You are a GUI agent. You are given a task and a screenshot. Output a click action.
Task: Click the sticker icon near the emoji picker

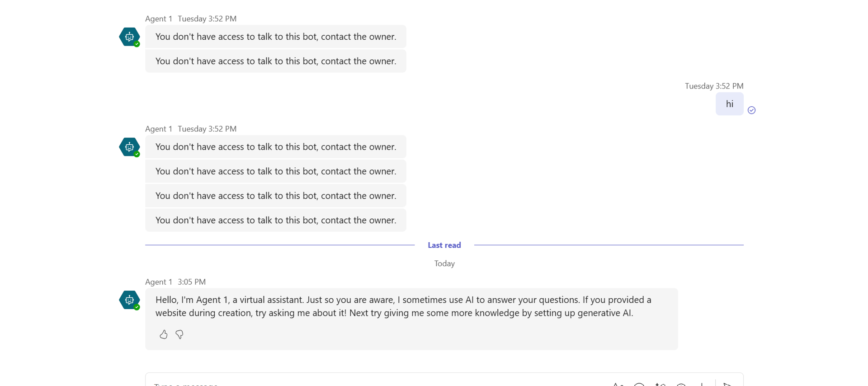681,384
